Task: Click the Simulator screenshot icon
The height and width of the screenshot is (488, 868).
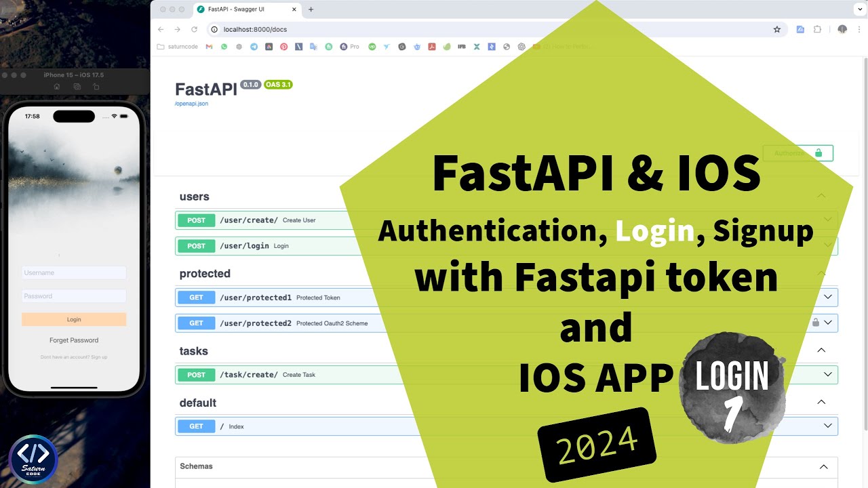Action: coord(77,87)
